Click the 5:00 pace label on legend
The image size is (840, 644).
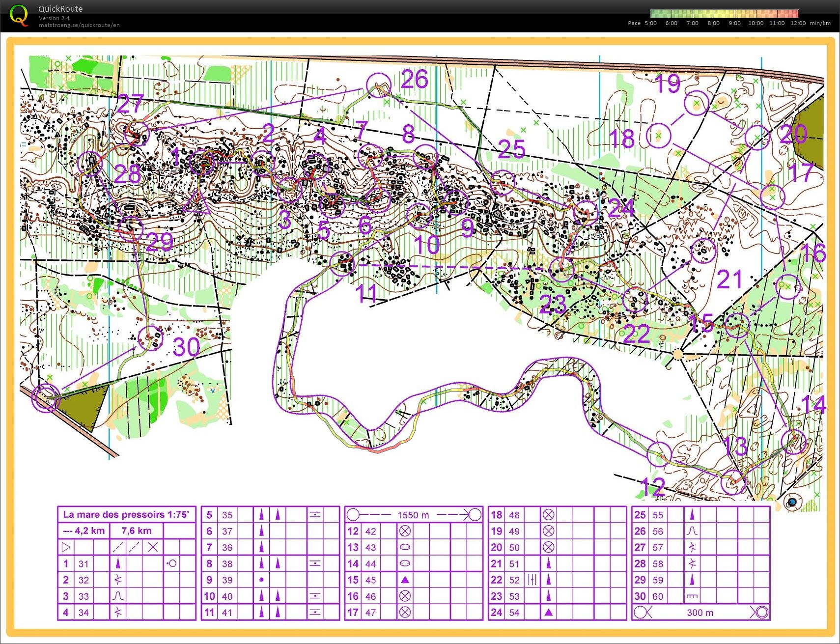coord(650,23)
